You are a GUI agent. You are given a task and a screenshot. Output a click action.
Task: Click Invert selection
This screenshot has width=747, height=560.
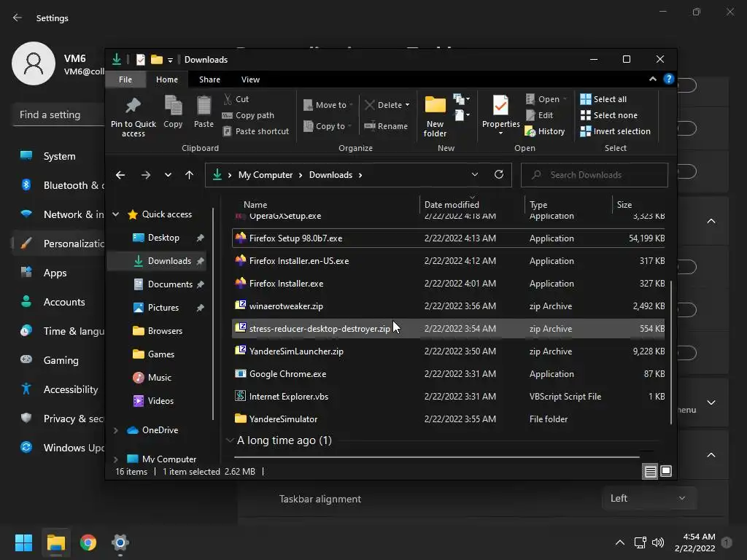tap(615, 131)
